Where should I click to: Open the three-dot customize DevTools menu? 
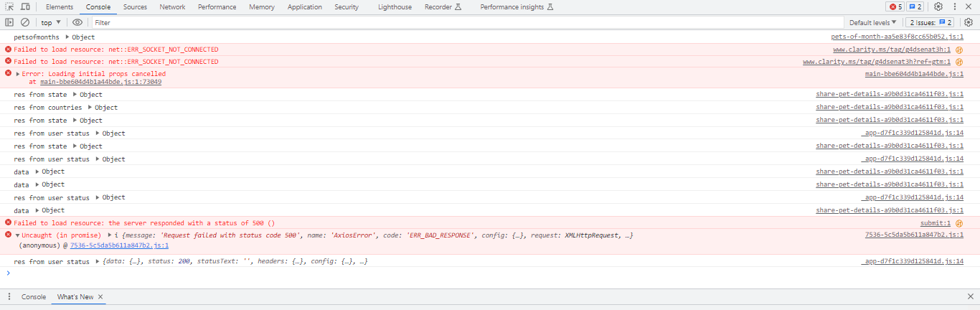coord(955,6)
